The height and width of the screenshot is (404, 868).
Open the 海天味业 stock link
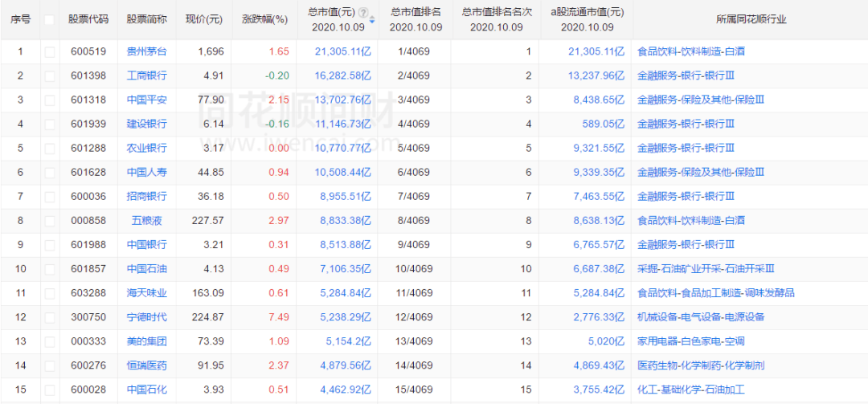147,293
